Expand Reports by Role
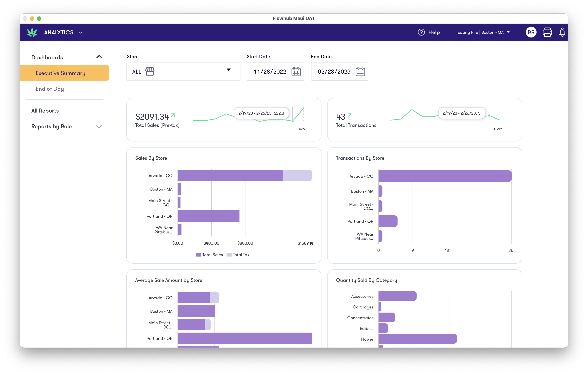This screenshot has height=374, width=588. [x=99, y=127]
